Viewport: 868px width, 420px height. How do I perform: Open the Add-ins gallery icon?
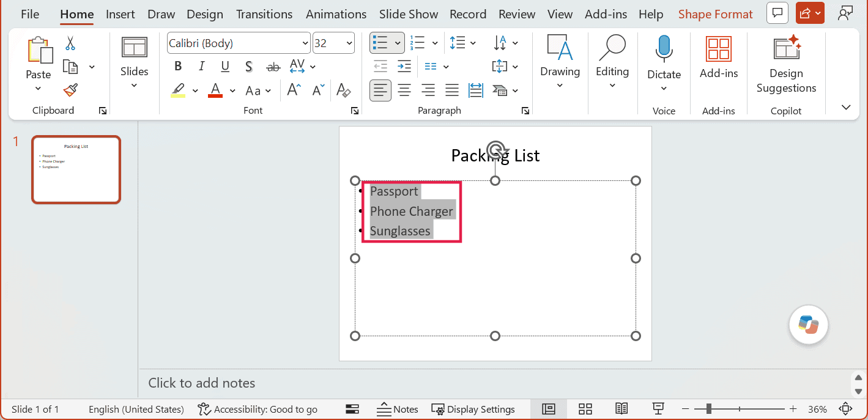719,49
